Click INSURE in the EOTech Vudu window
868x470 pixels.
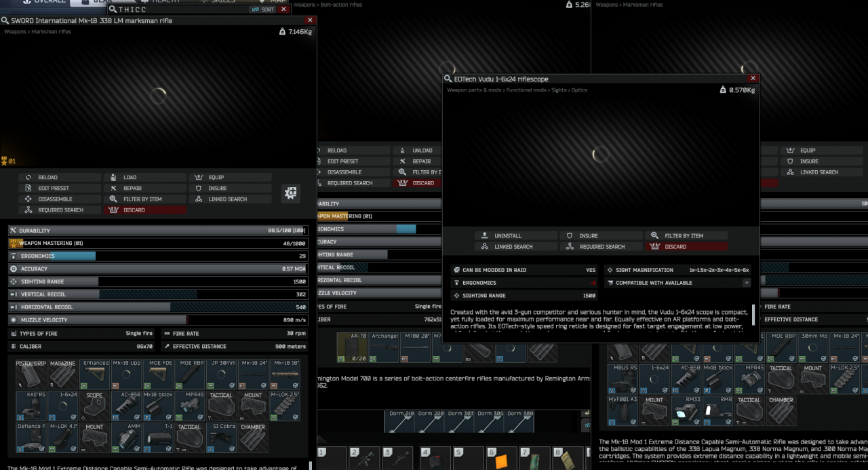[601, 236]
